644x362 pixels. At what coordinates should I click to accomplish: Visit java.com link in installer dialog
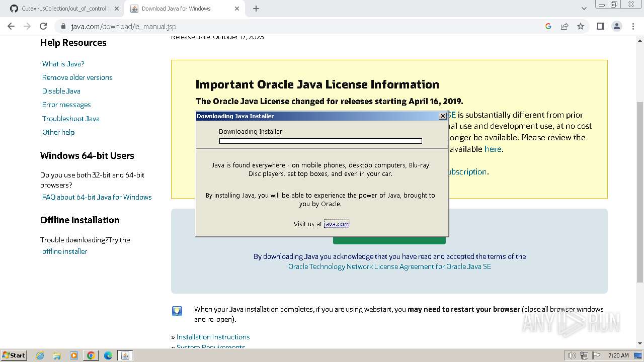[337, 224]
